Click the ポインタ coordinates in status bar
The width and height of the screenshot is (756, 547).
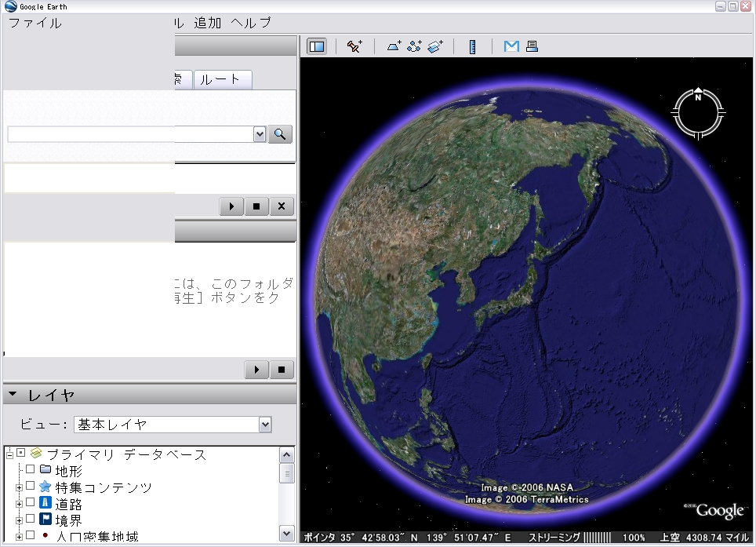[x=408, y=538]
